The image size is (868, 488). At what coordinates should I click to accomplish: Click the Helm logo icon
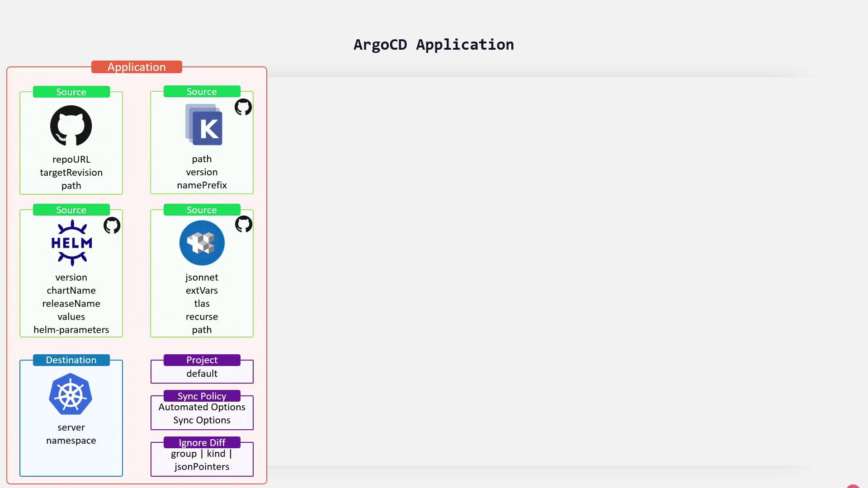pos(71,243)
